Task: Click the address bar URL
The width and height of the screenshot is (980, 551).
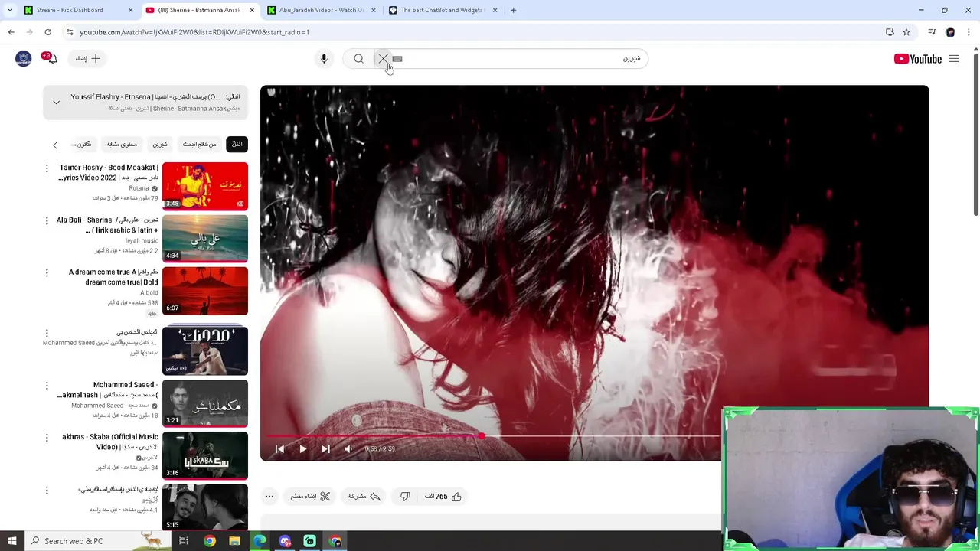Action: [x=194, y=32]
